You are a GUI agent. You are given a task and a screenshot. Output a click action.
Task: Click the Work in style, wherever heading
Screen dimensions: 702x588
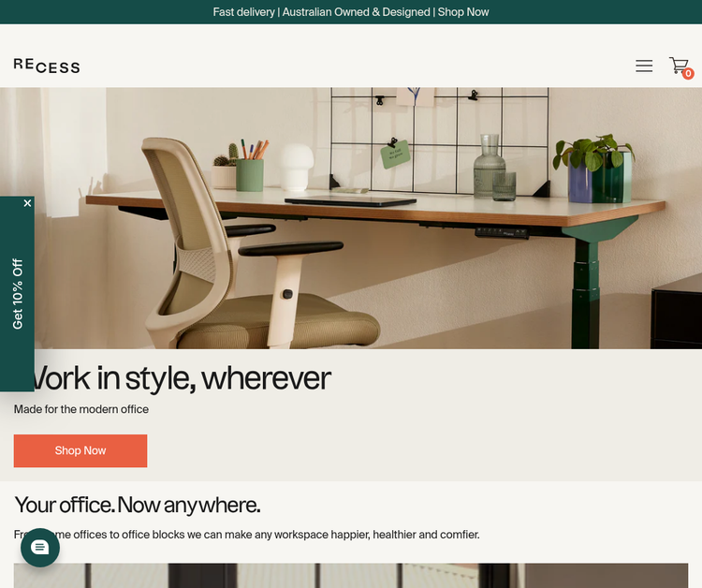(x=179, y=378)
